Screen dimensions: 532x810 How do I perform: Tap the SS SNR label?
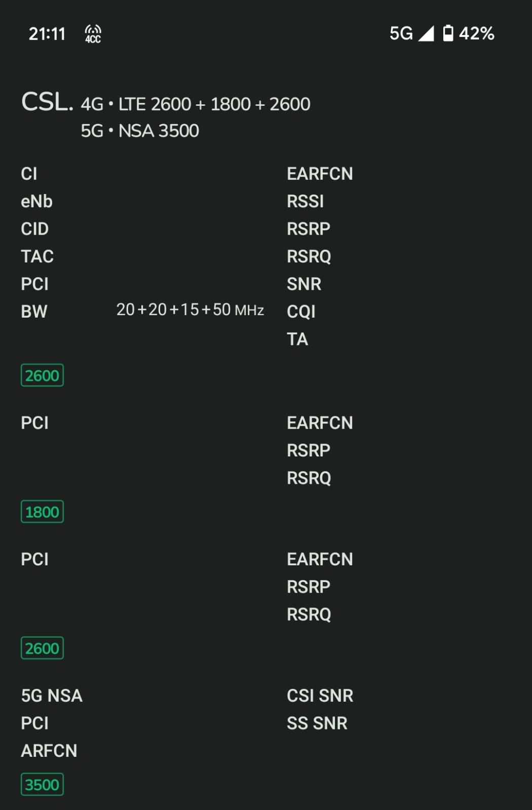click(x=317, y=723)
